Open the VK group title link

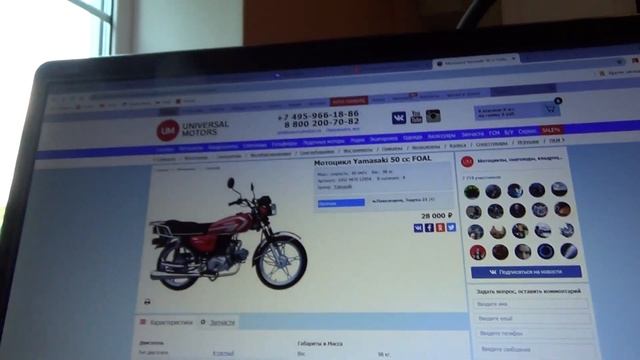(520, 160)
